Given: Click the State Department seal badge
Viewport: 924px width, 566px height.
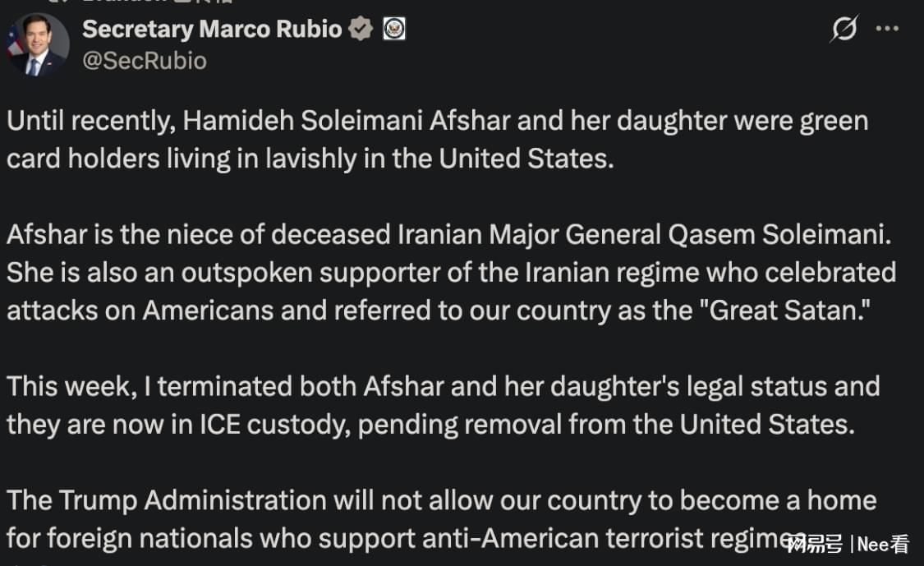Looking at the screenshot, I should [x=394, y=30].
